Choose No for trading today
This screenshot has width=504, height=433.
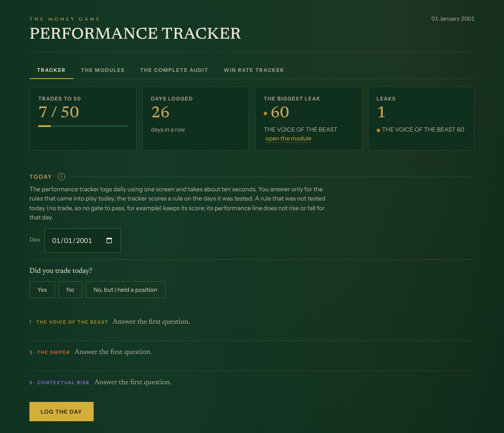click(70, 290)
